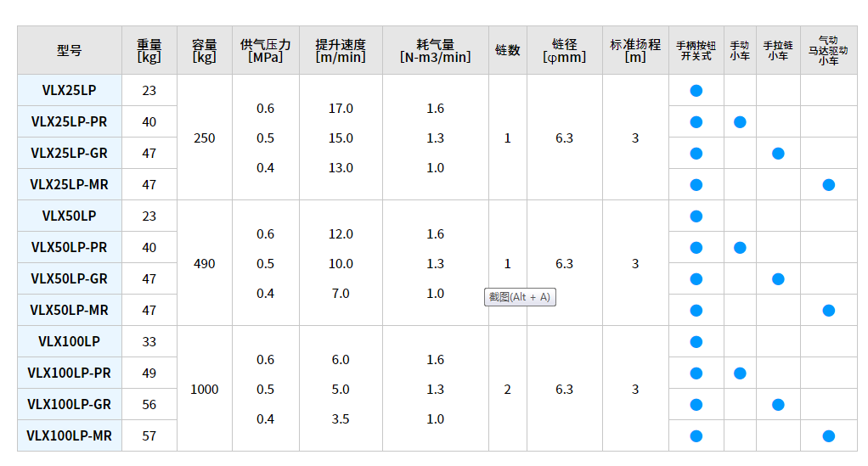Click the 供气压力 [MPa] column header
The width and height of the screenshot is (868, 466).
[x=266, y=50]
